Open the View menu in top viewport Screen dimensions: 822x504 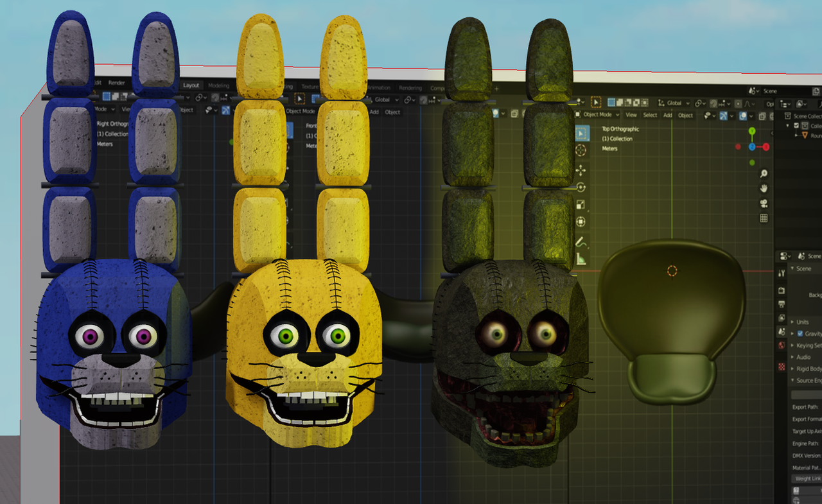click(x=631, y=115)
